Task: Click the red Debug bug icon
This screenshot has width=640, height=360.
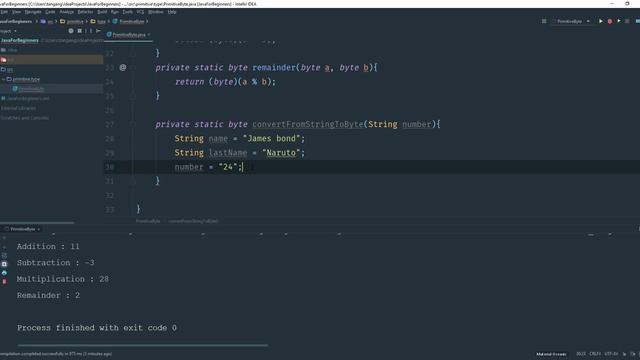Action: pyautogui.click(x=610, y=21)
